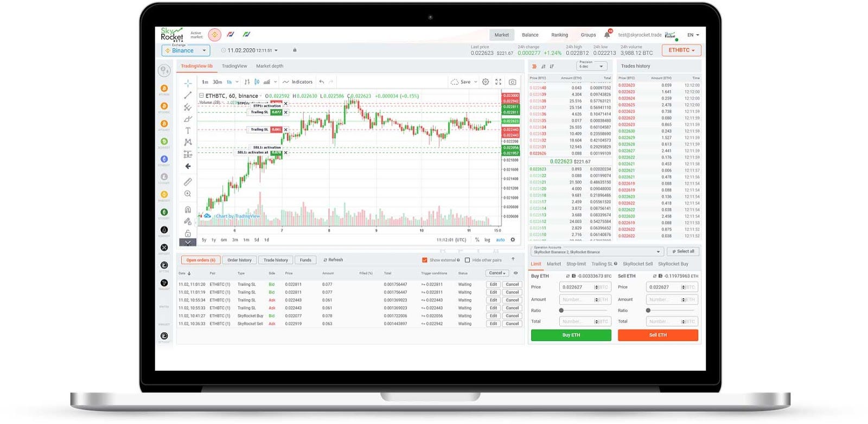Click the orange Sell ETH button
Screen dimensions: 868x424
658,335
